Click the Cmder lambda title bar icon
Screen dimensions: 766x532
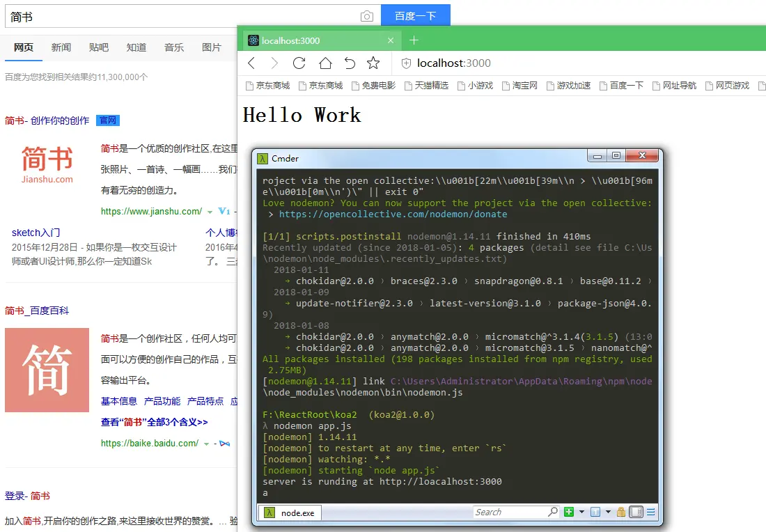[263, 158]
